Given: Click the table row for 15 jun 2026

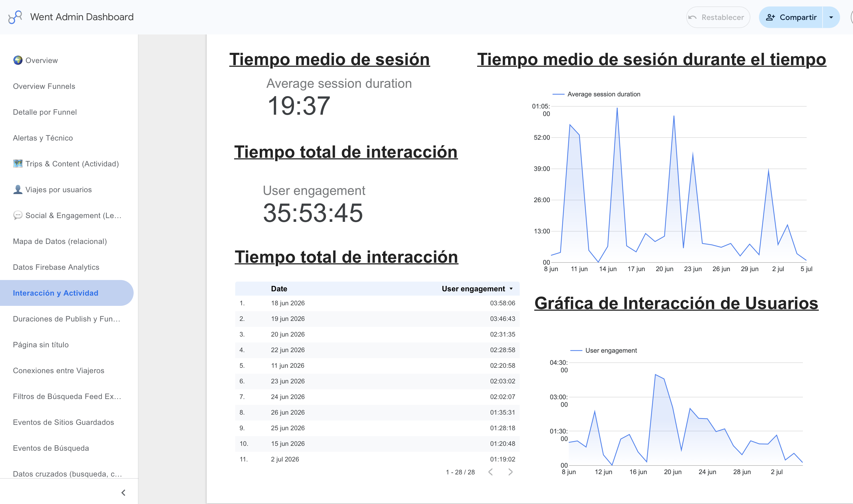Looking at the screenshot, I should coord(377,443).
